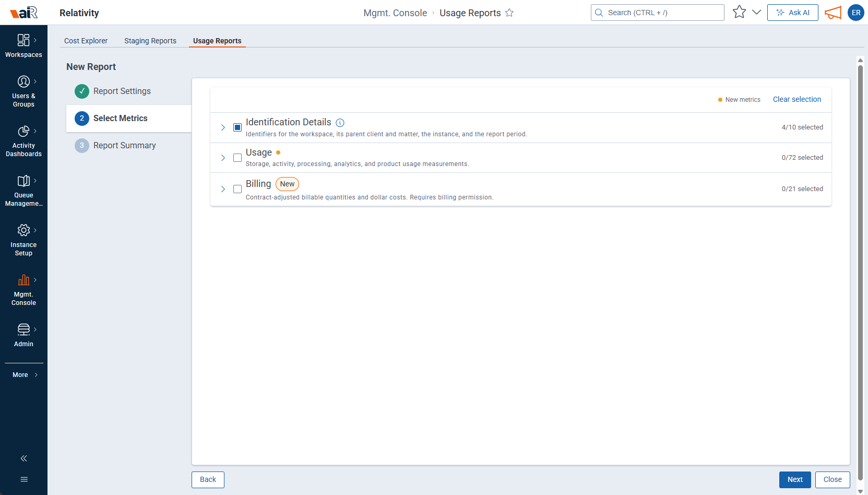Toggle the Identification Details checkbox
The image size is (868, 495).
(x=237, y=127)
